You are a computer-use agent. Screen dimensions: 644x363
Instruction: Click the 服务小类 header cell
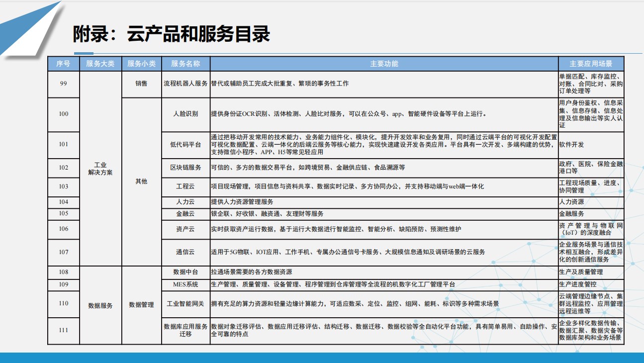141,64
